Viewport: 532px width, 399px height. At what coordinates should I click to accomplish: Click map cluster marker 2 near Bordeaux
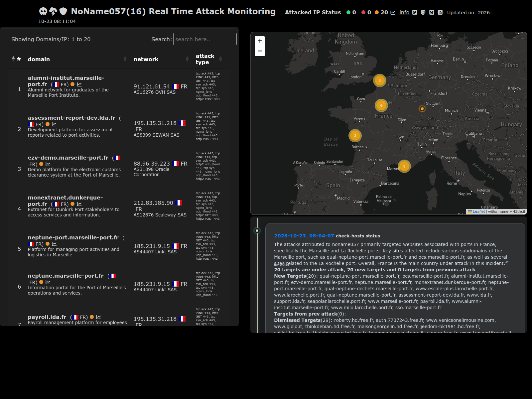[x=355, y=136]
